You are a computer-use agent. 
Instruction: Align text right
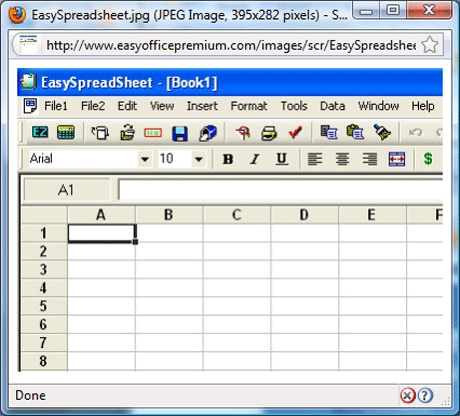[370, 159]
